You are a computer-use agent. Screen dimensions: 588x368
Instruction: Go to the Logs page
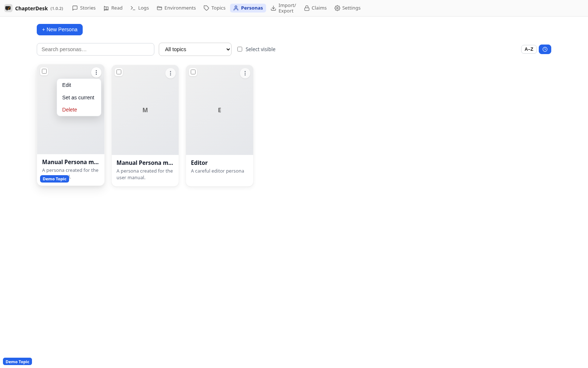140,8
